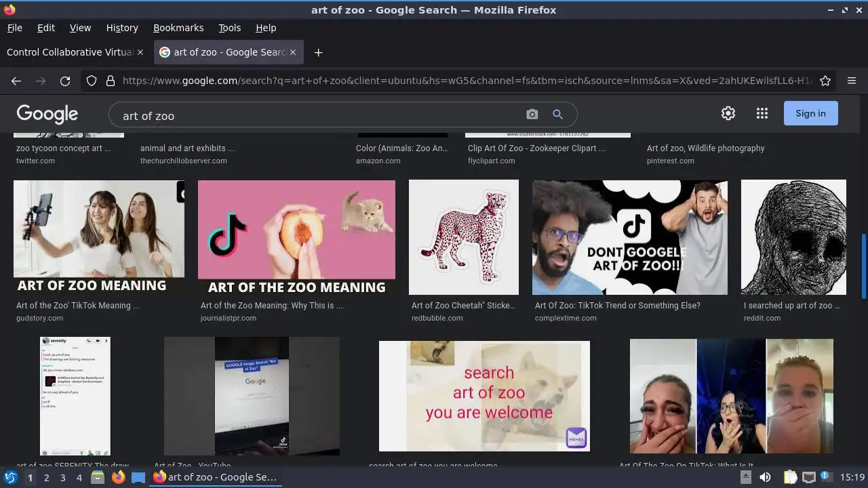Click the 15:19 clock in the taskbar
This screenshot has height=488, width=868.
[x=852, y=477]
